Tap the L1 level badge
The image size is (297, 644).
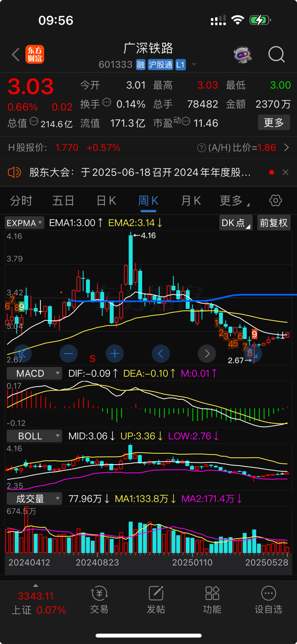181,65
